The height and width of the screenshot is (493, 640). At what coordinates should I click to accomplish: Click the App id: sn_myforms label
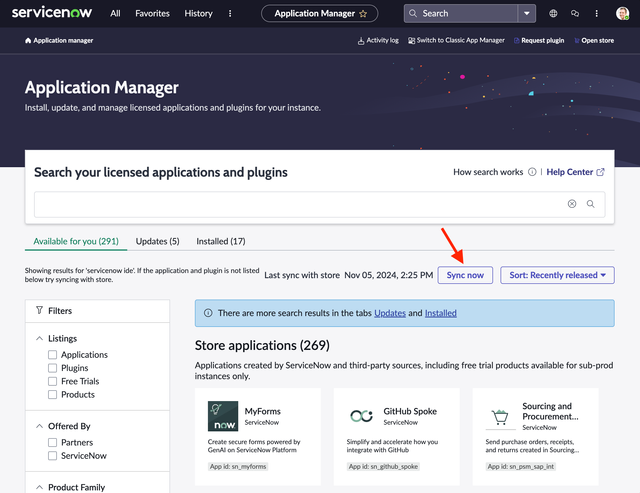point(238,466)
